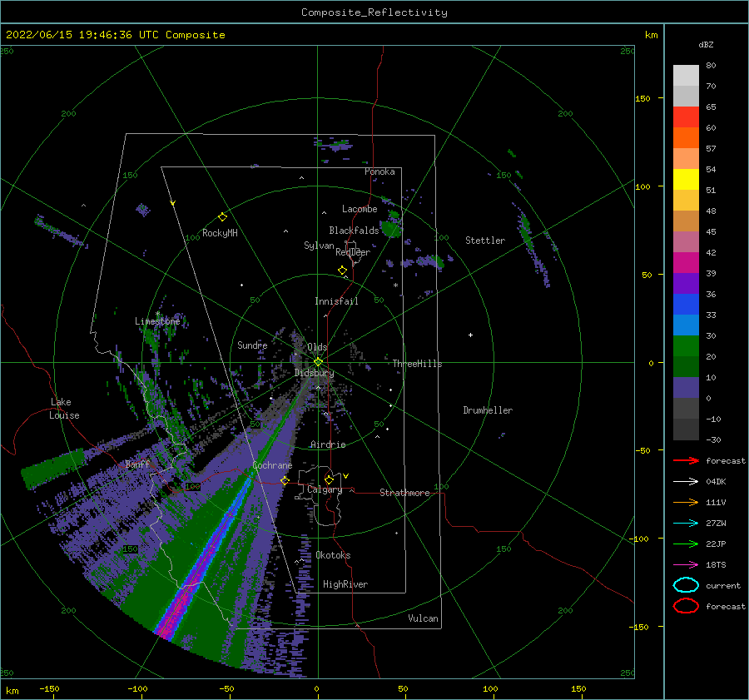This screenshot has height=700, width=749.
Task: Click the 'Limestone' label on map
Action: tap(157, 321)
